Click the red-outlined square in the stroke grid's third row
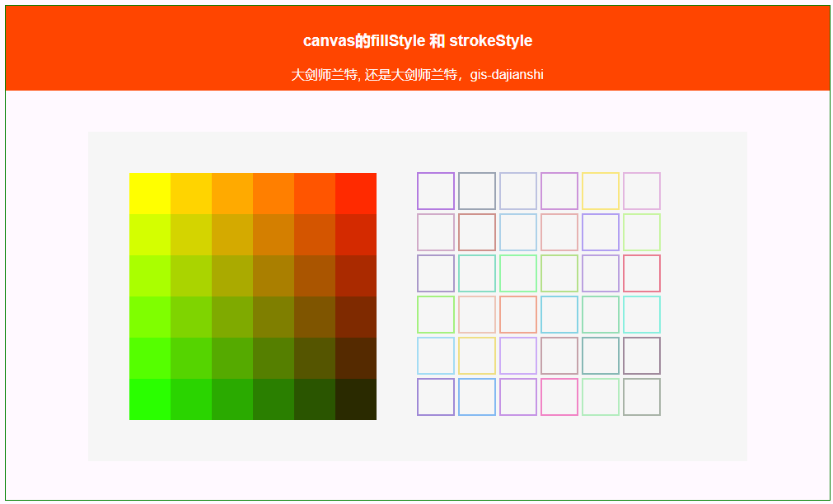 (x=641, y=273)
